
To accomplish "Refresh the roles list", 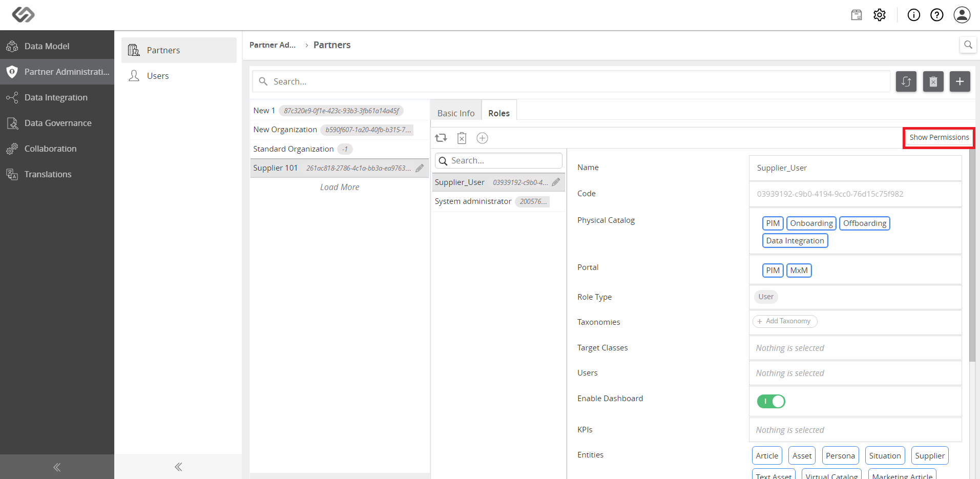I will (x=441, y=138).
